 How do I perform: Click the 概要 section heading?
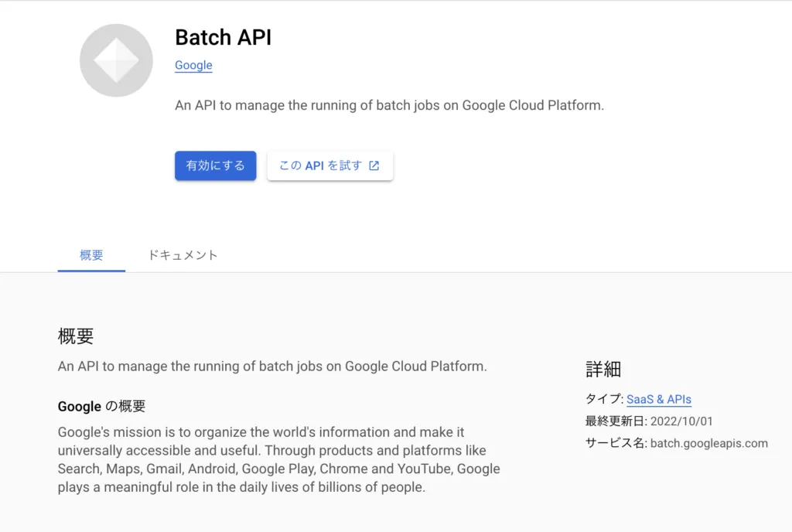76,336
